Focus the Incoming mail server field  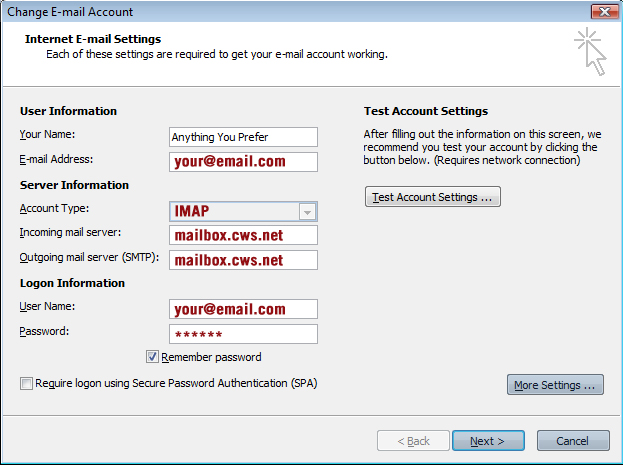click(243, 236)
